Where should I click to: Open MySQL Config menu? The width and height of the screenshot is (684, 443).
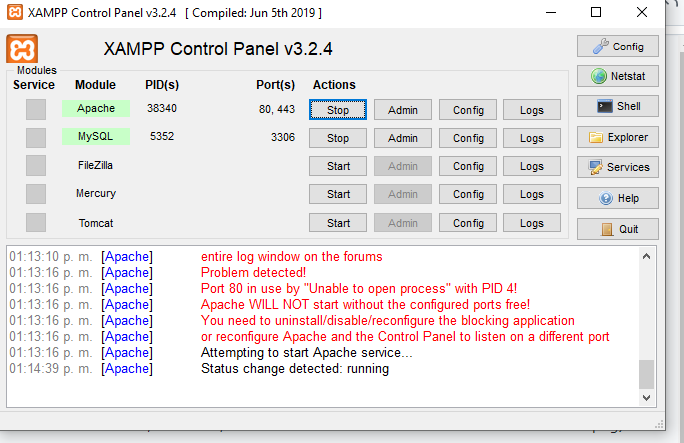coord(468,138)
